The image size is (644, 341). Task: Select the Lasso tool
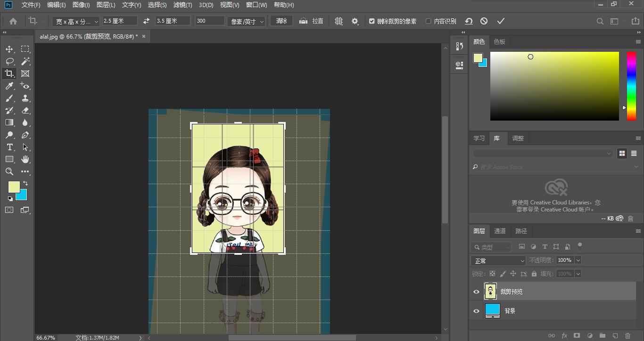[x=9, y=61]
